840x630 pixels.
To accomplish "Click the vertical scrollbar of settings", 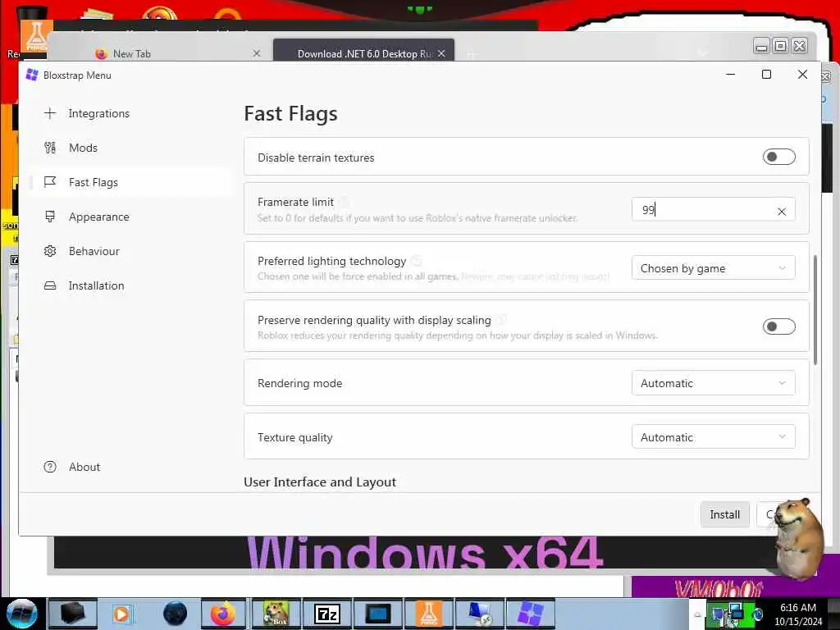I will pyautogui.click(x=815, y=310).
